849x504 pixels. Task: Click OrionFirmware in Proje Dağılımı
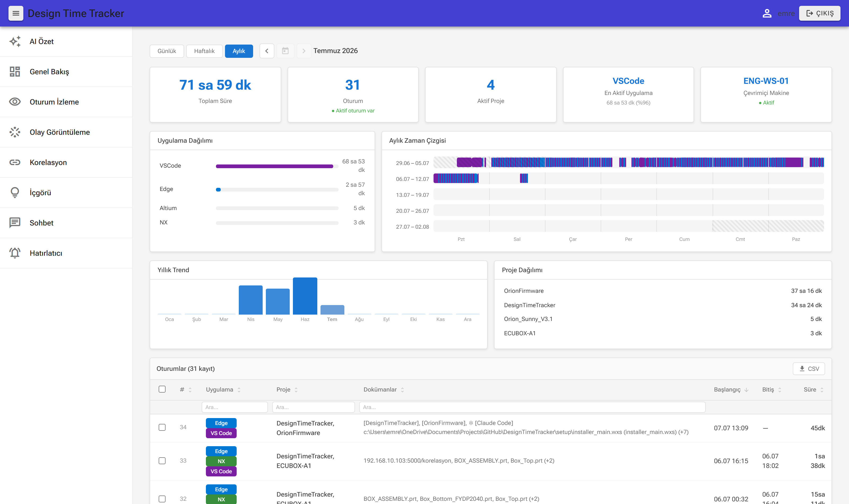point(524,291)
